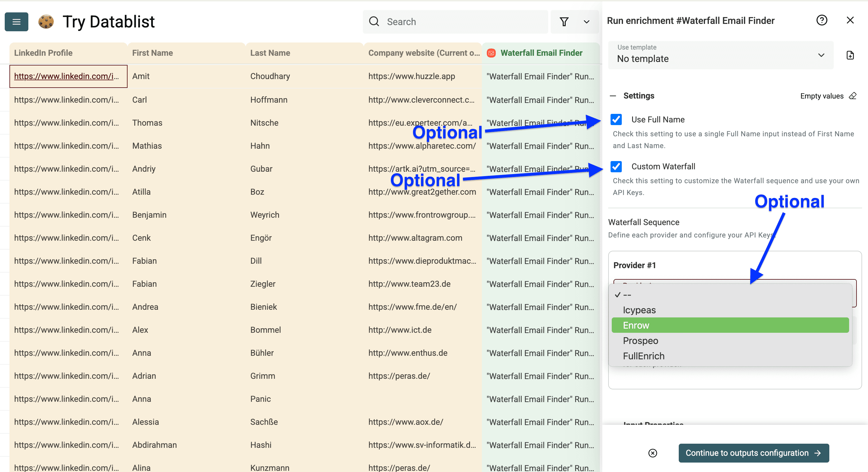868x472 pixels.
Task: Open the hamburger navigation menu
Action: (16, 22)
